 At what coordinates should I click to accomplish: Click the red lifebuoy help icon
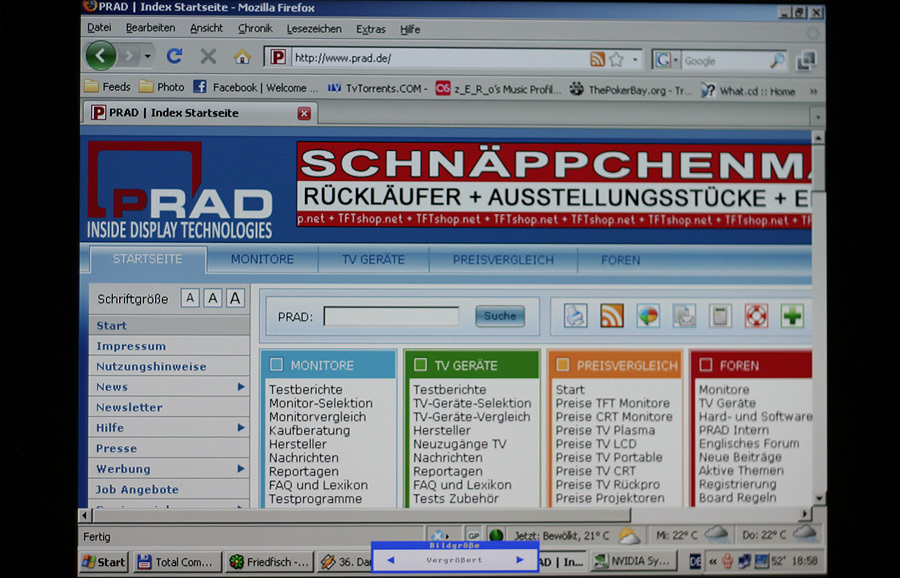pyautogui.click(x=756, y=316)
